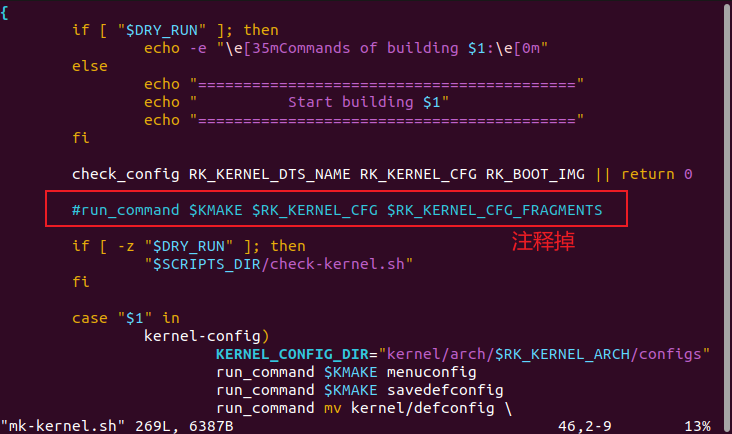732x434 pixels.
Task: Click $RK_KERNEL_CFG_FRAGMENTS in the commented line
Action: point(495,210)
